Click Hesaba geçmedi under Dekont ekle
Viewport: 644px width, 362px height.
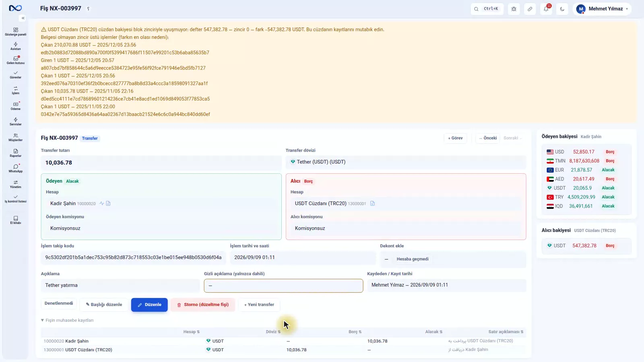click(x=413, y=259)
